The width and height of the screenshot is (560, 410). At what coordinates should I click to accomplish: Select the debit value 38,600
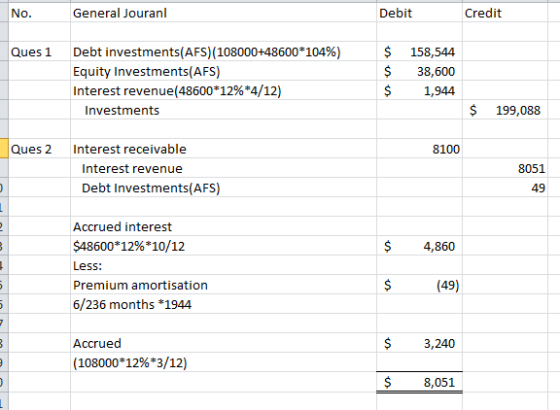(x=419, y=71)
